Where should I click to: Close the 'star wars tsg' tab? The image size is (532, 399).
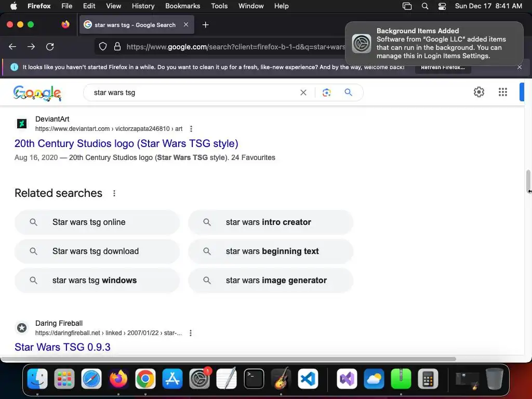(186, 24)
